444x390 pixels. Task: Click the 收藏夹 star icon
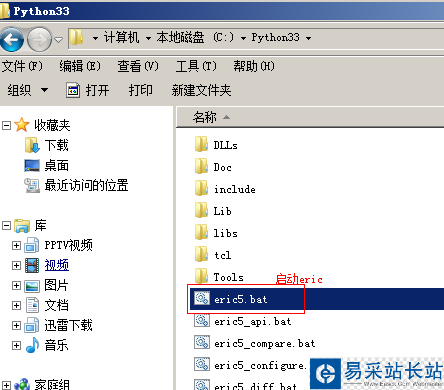pyautogui.click(x=22, y=125)
